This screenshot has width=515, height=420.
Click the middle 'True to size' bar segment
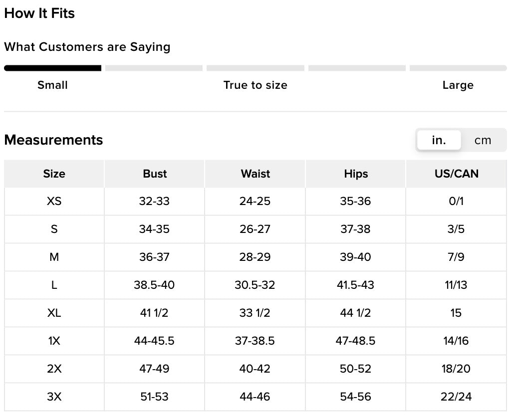coord(255,68)
